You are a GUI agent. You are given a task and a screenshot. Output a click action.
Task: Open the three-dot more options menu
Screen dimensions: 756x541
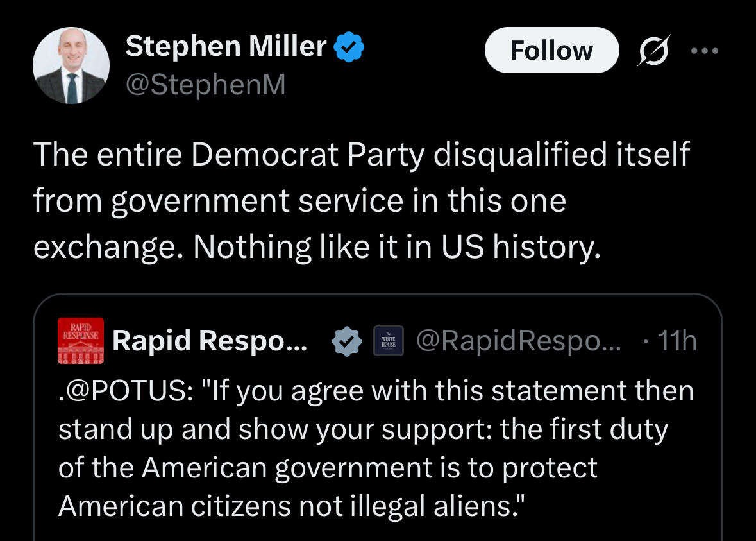pyautogui.click(x=705, y=51)
